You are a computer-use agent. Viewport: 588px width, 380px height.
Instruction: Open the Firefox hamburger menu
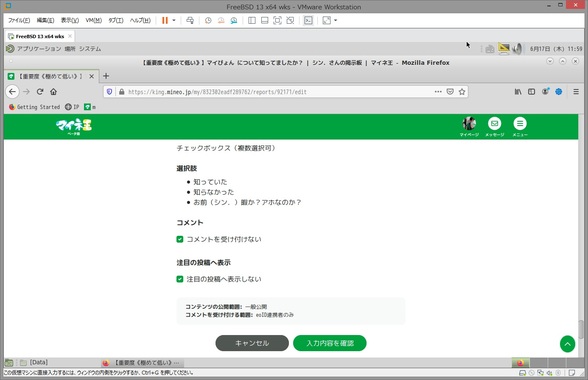pos(576,92)
